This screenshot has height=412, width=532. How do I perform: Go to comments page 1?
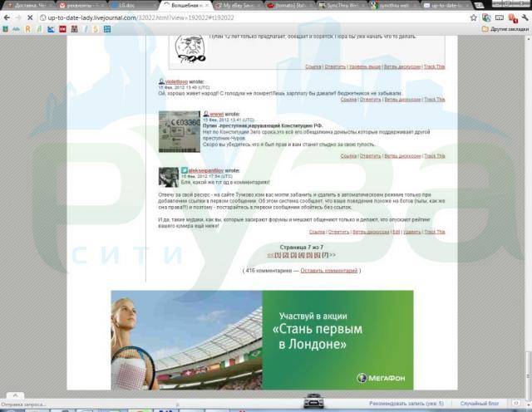tap(278, 255)
